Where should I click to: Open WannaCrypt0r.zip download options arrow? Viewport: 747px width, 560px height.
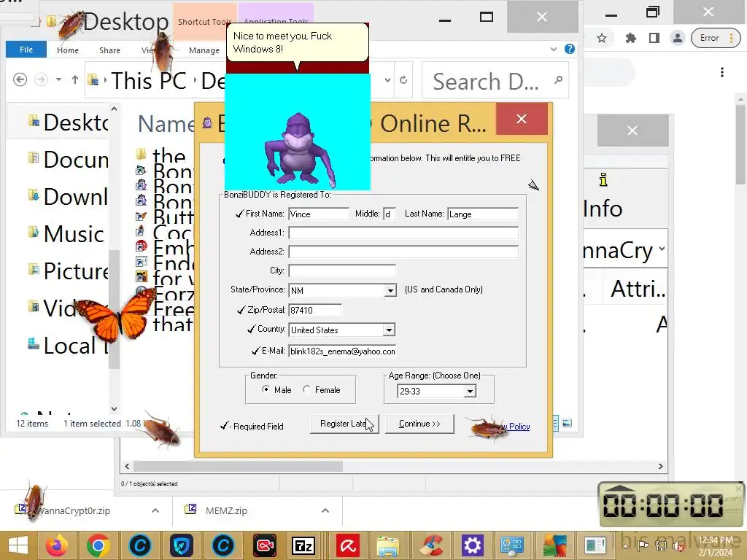155,510
